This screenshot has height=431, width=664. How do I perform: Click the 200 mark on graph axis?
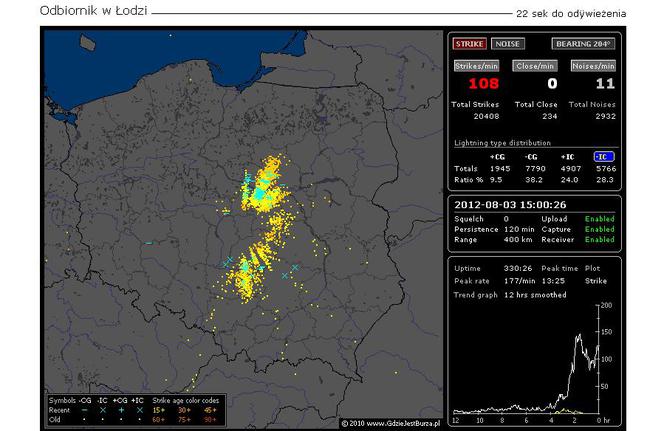[606, 305]
